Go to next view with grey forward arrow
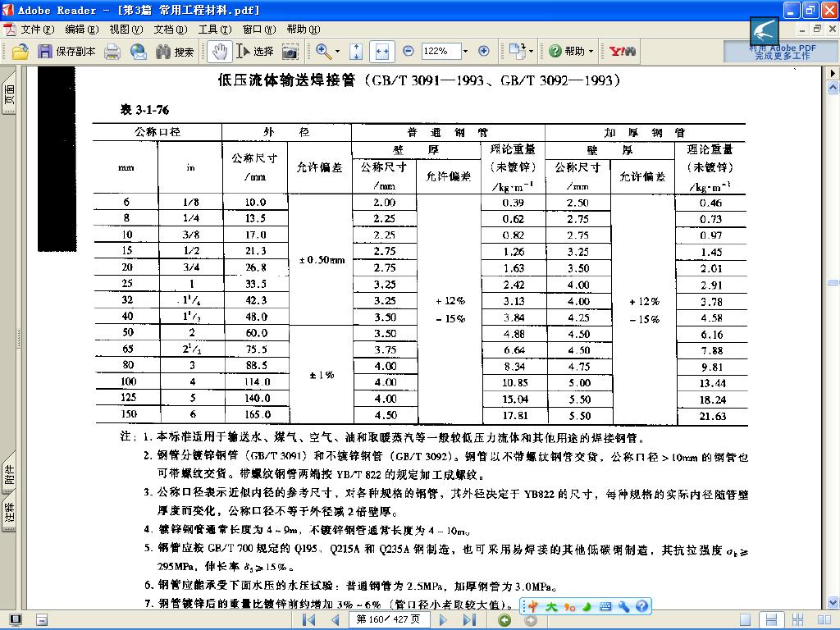The width and height of the screenshot is (840, 630). pyautogui.click(x=531, y=620)
